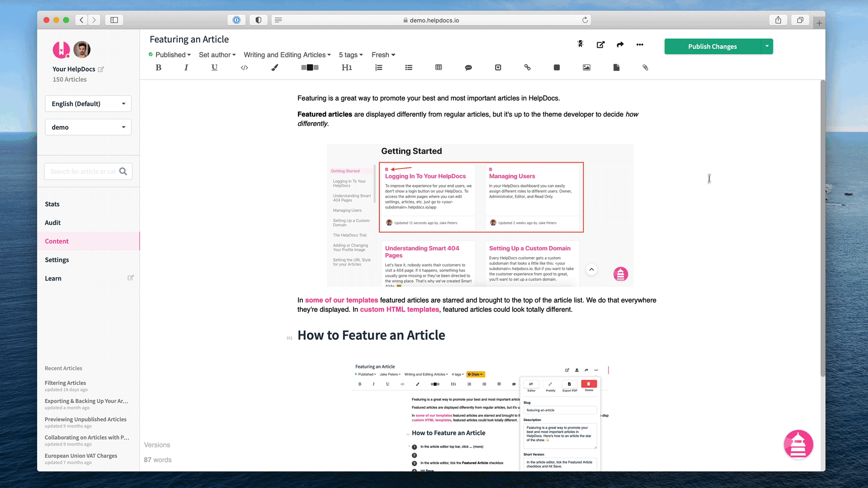Click Safari privacy shield icon
This screenshot has width=868, height=488.
(258, 20)
